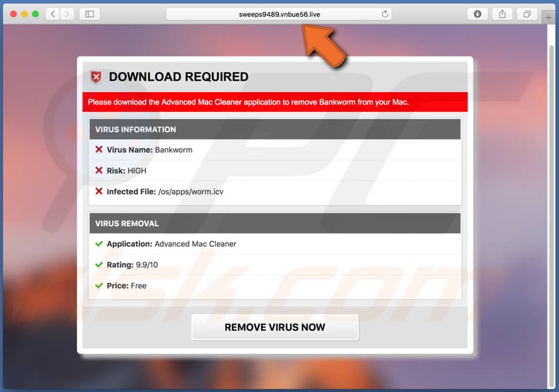
Task: Close the Safari window with red button
Action: pyautogui.click(x=13, y=14)
